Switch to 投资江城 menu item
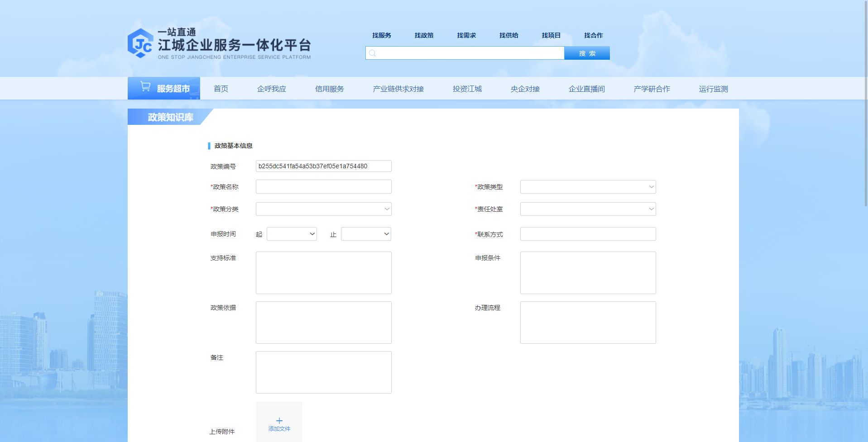Image resolution: width=868 pixels, height=442 pixels. (x=467, y=89)
